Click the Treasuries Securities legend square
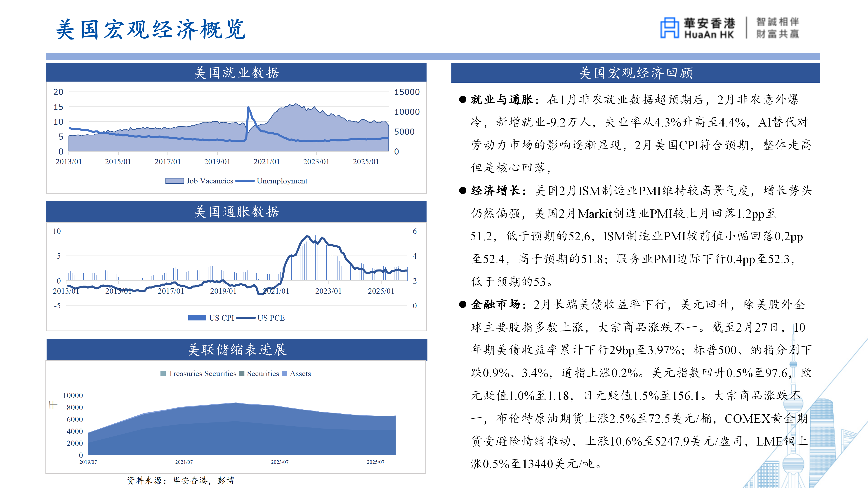 [163, 373]
